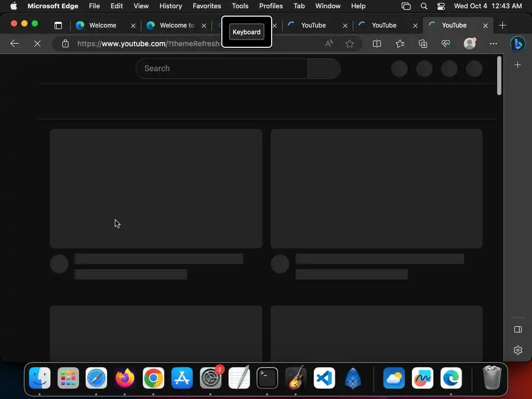Open the Favorites list button
The width and height of the screenshot is (532, 399).
coord(400,44)
